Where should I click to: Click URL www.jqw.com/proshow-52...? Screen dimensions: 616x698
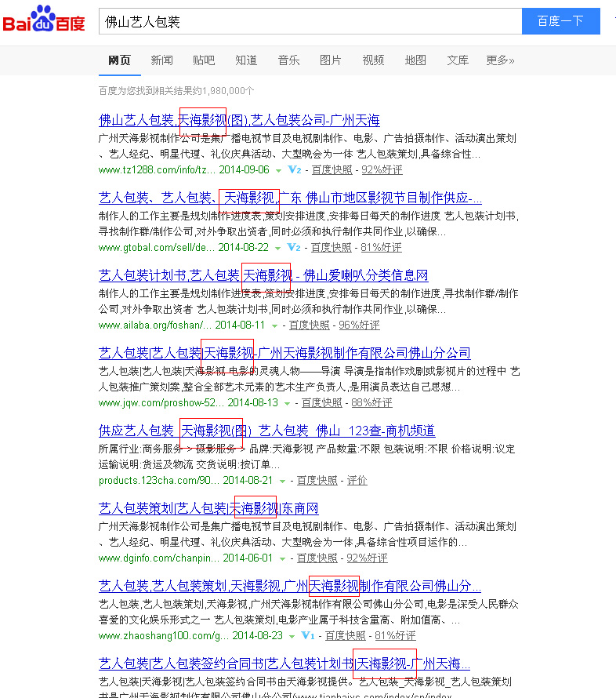[161, 402]
